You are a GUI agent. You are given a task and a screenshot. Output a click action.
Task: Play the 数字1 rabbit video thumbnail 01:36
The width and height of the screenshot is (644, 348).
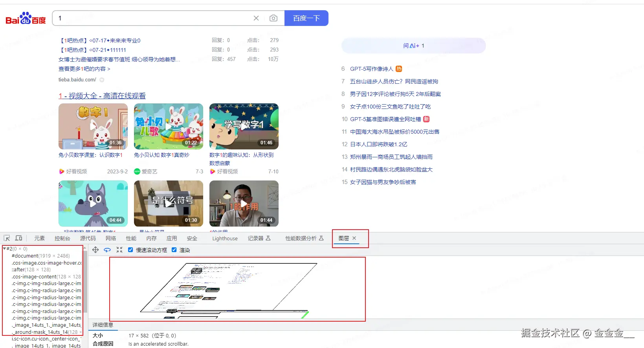point(93,126)
